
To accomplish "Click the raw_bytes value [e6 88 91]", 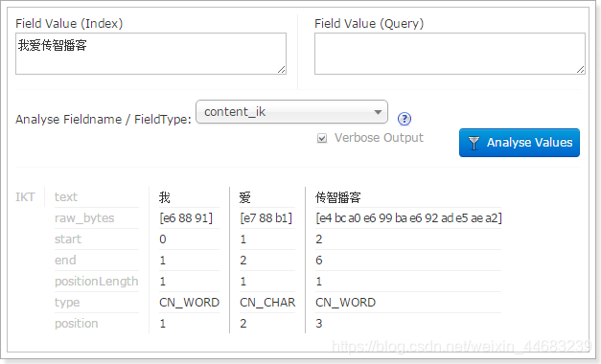I will coord(186,218).
